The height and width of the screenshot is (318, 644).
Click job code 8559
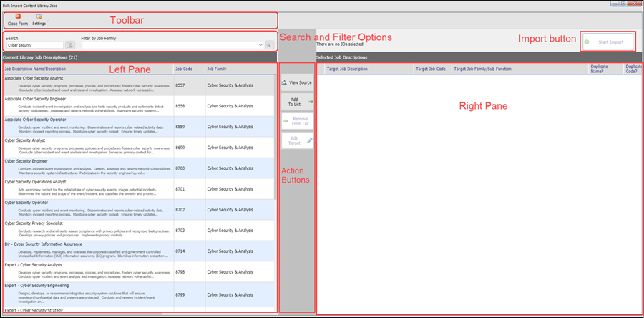pos(181,127)
